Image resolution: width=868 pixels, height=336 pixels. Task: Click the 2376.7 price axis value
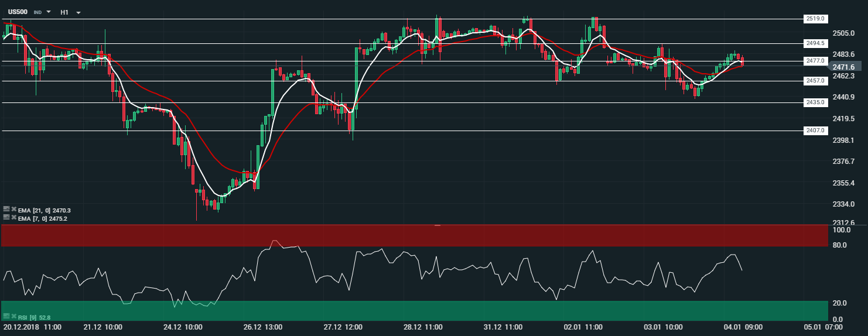[x=843, y=162]
